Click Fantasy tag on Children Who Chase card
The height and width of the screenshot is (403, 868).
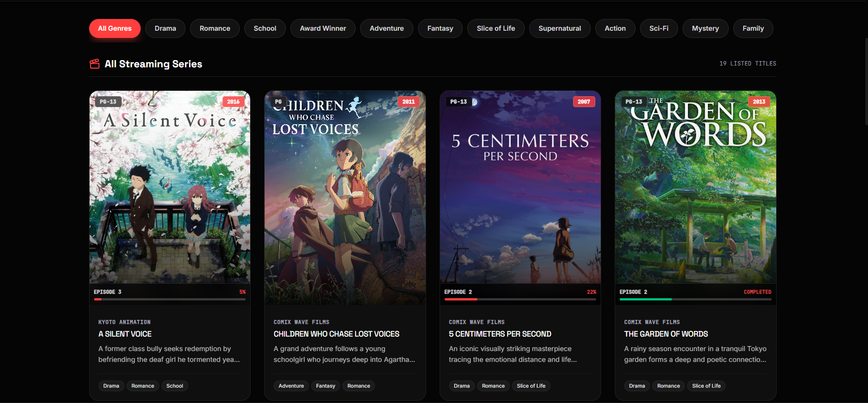326,386
